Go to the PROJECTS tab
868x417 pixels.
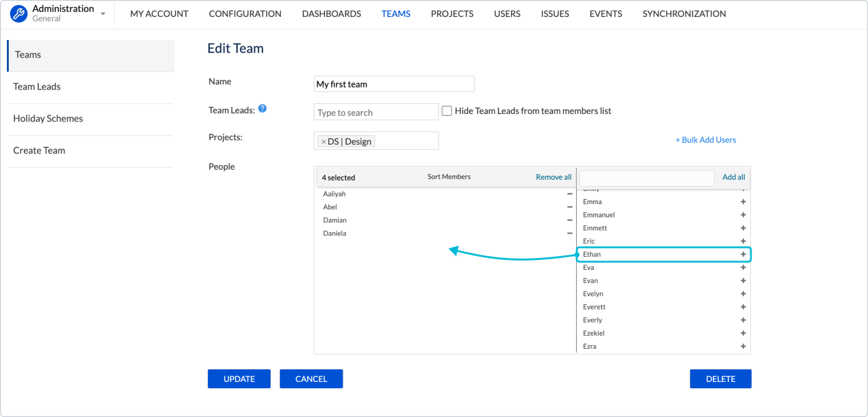[x=452, y=14]
